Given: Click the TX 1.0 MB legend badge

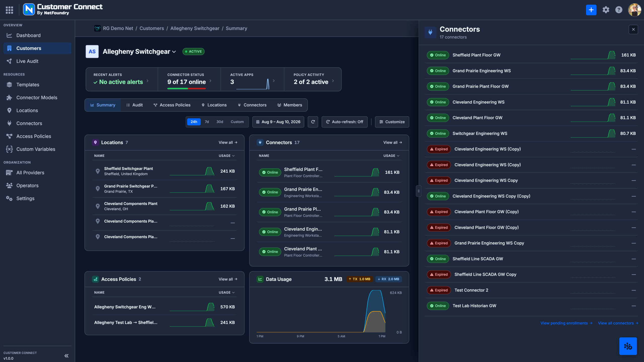Looking at the screenshot, I should tap(360, 279).
